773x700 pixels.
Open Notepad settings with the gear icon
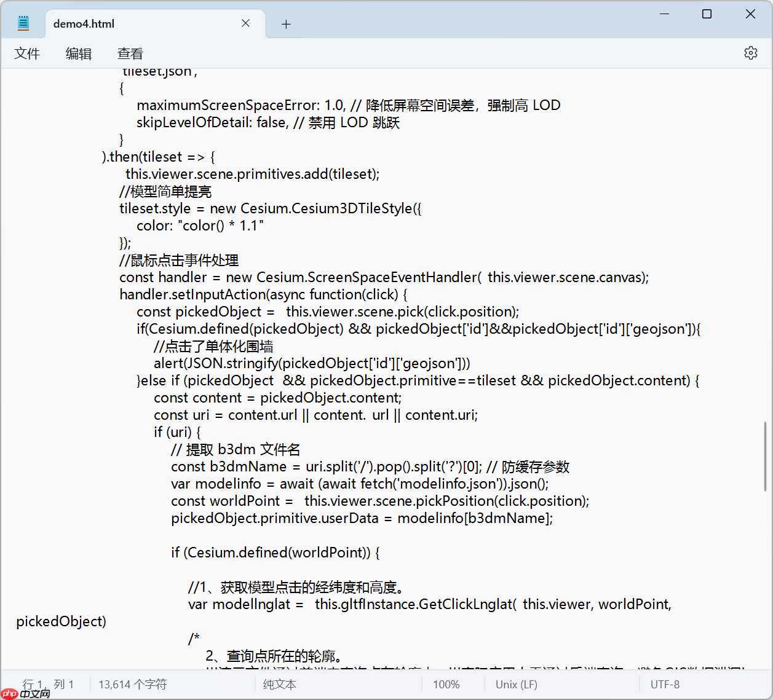pos(750,53)
